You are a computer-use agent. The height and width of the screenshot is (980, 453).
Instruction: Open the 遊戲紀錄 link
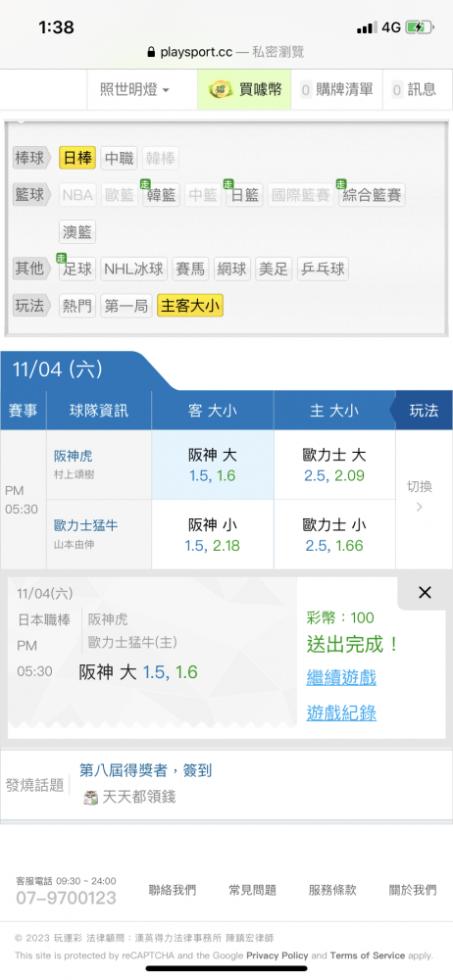pos(341,713)
